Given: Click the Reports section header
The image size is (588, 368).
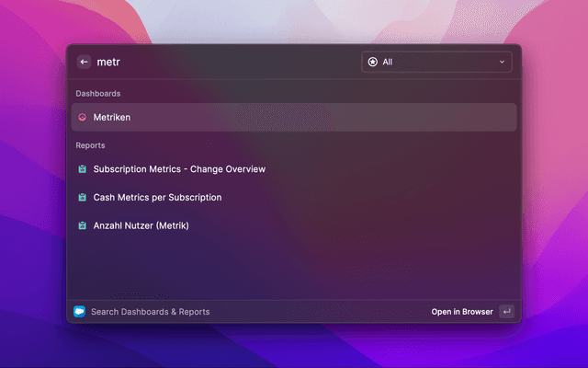Looking at the screenshot, I should click(90, 145).
